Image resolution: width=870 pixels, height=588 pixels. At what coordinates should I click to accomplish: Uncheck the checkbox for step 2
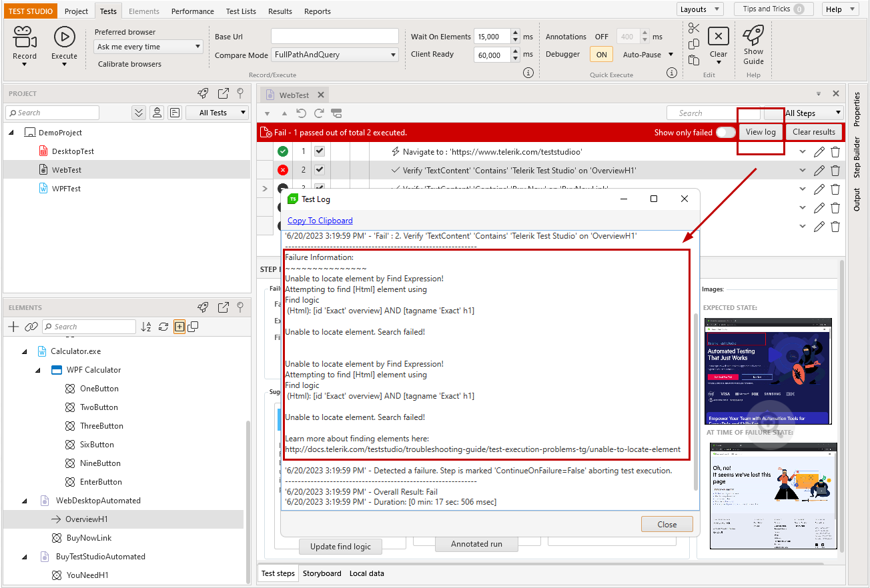(x=319, y=170)
